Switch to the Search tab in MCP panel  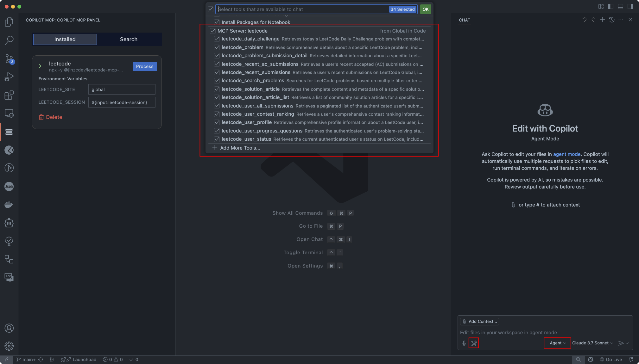tap(129, 39)
